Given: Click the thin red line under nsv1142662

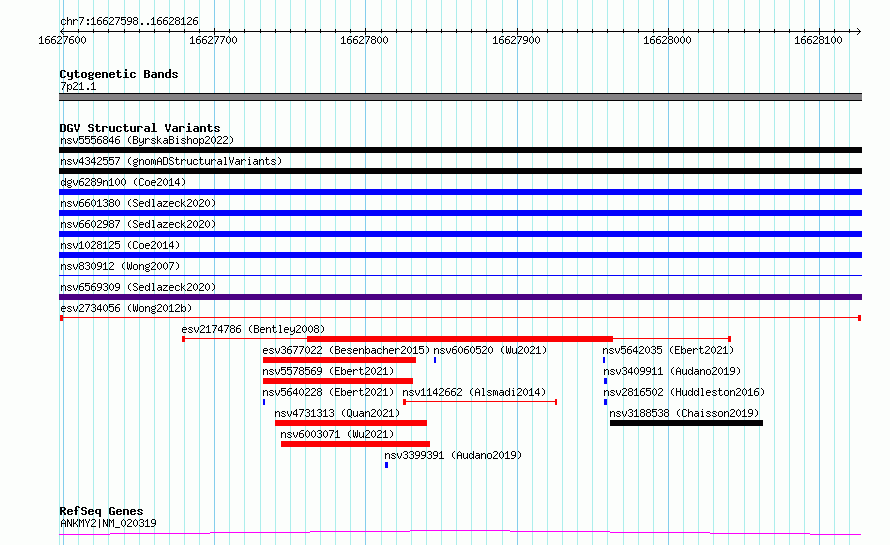Looking at the screenshot, I should 480,402.
